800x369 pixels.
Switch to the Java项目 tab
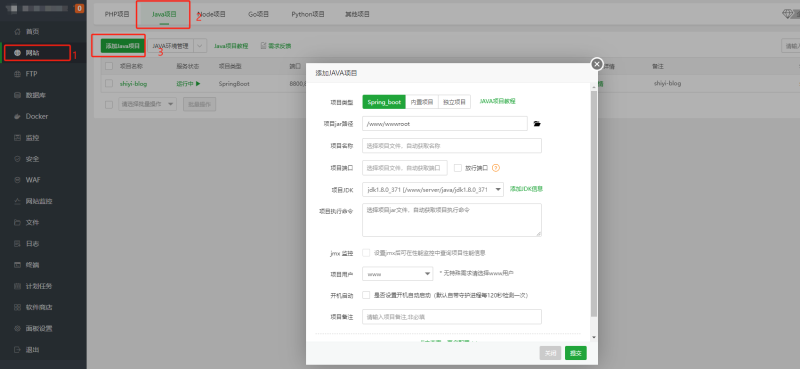[x=164, y=14]
